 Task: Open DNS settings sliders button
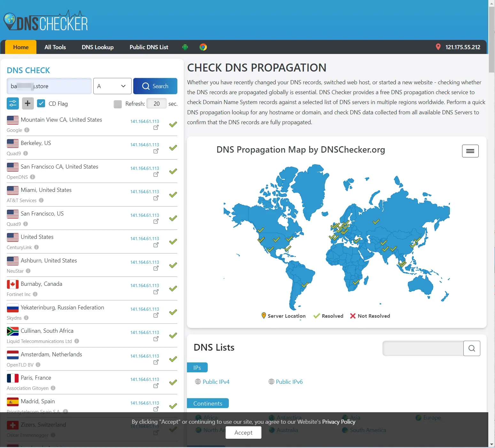[x=13, y=103]
